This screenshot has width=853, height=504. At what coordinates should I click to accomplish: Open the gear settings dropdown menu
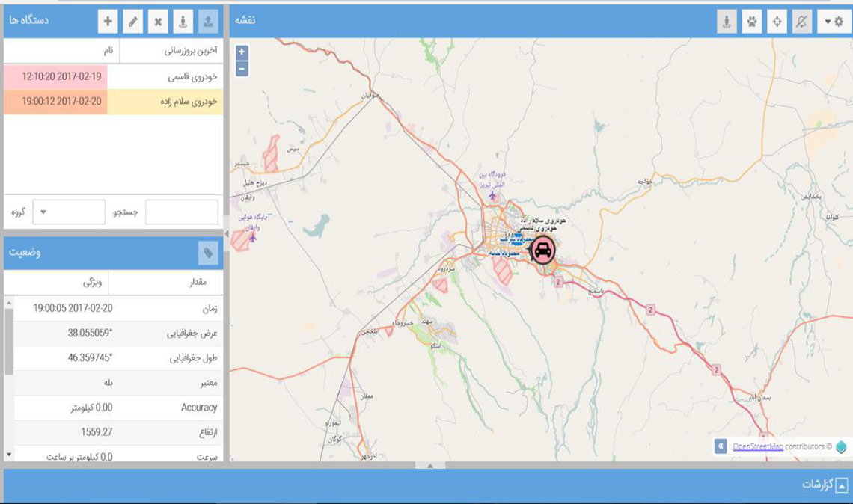(834, 22)
